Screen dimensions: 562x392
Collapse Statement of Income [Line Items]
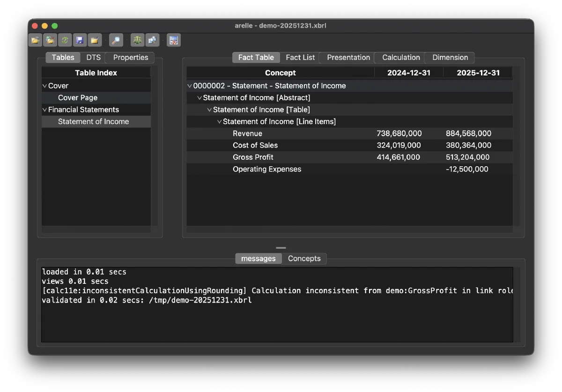pos(219,122)
